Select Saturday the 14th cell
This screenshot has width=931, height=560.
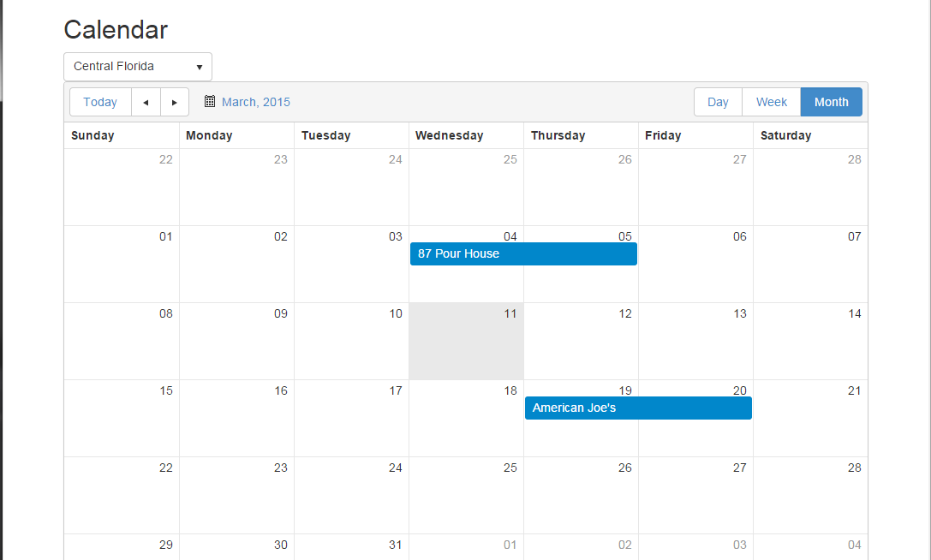(x=810, y=342)
